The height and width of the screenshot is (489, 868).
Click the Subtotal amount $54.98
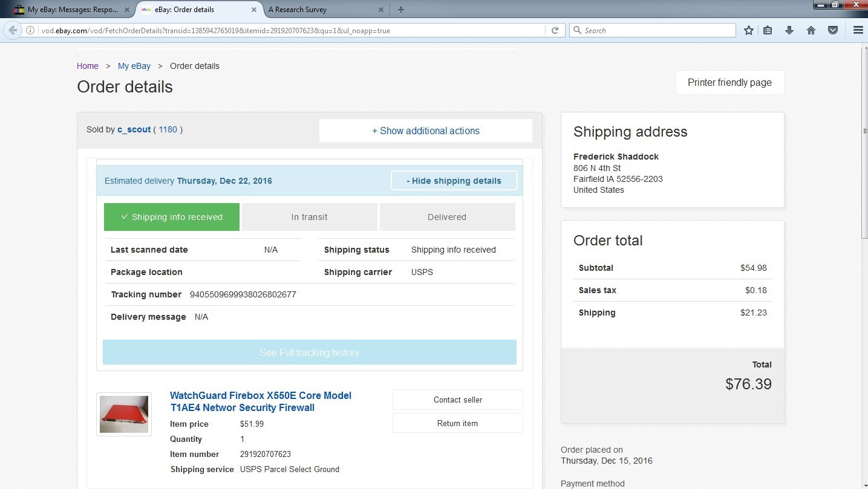point(754,268)
